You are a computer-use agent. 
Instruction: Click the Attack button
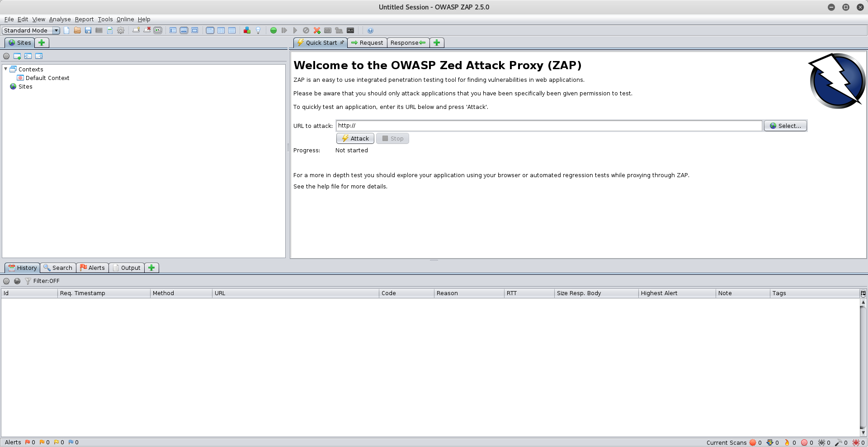click(355, 138)
